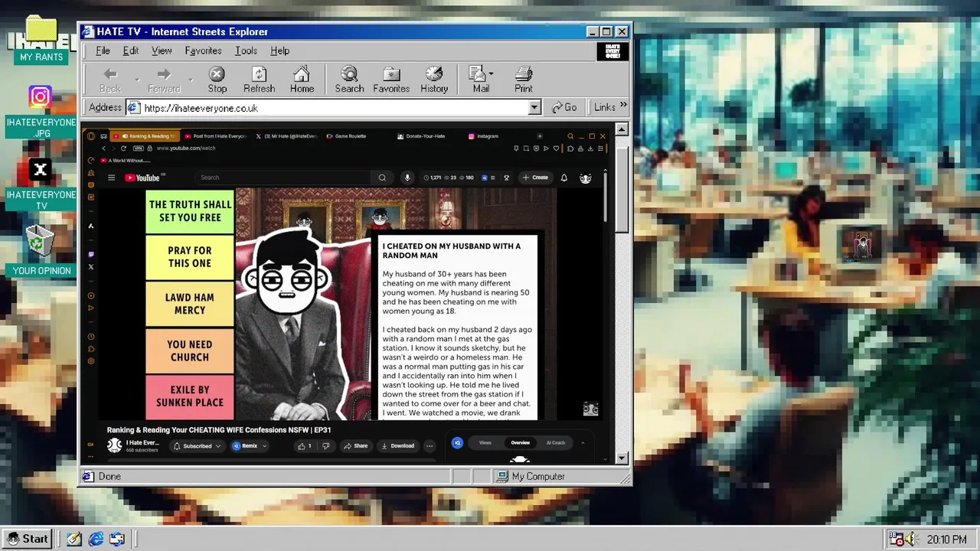Open the Edit menu
980x551 pixels.
[131, 51]
